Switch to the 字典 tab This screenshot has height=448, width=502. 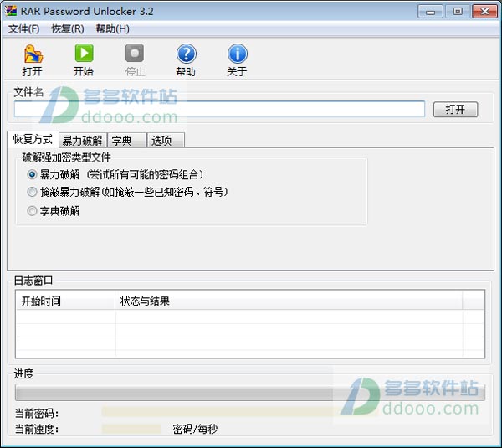pyautogui.click(x=127, y=141)
